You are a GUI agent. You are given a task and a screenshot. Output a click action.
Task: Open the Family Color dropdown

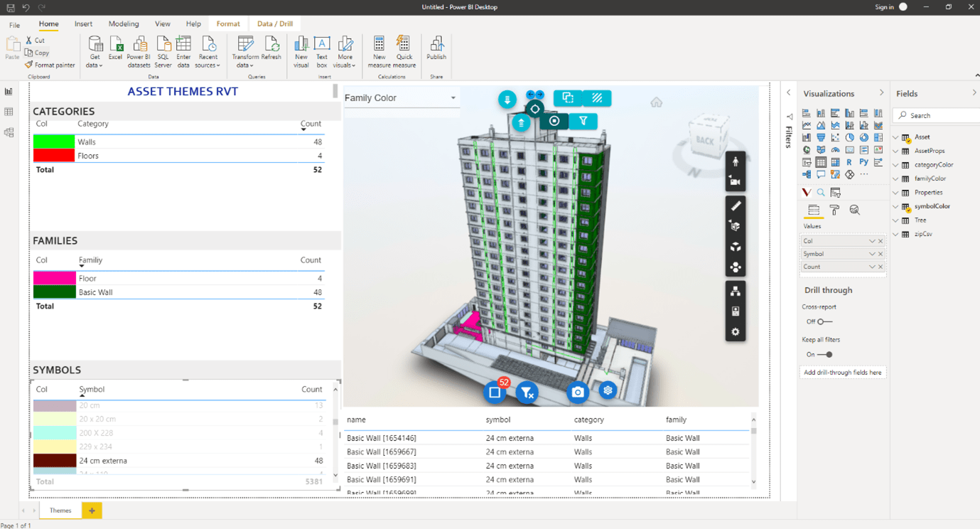click(453, 98)
